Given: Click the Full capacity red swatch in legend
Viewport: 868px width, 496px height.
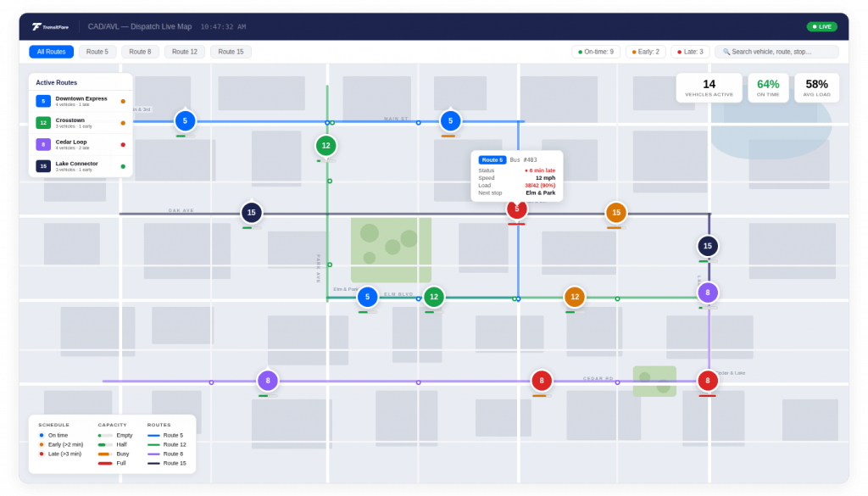Looking at the screenshot, I should pos(105,463).
